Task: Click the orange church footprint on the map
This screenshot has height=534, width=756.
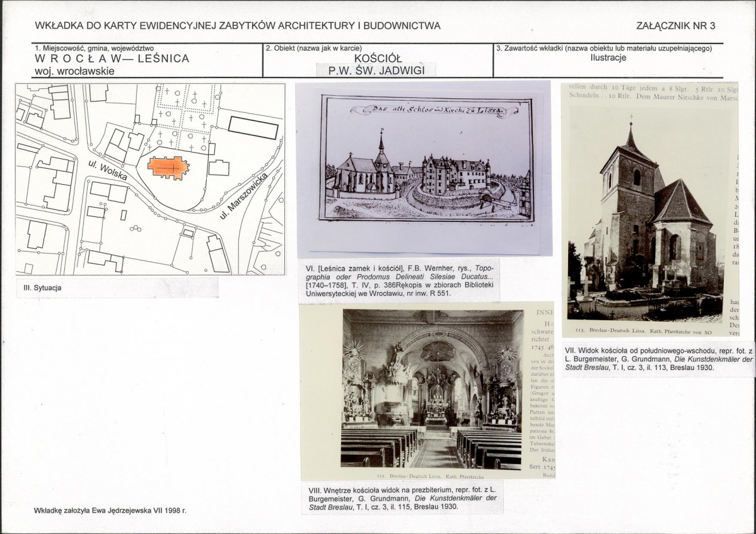Action: (x=168, y=168)
